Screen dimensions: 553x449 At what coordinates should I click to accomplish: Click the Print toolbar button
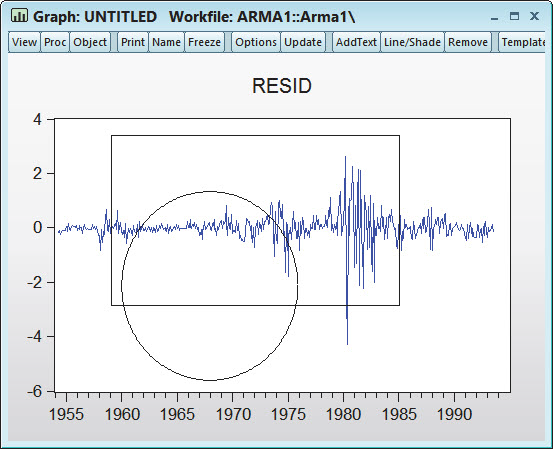(x=133, y=42)
